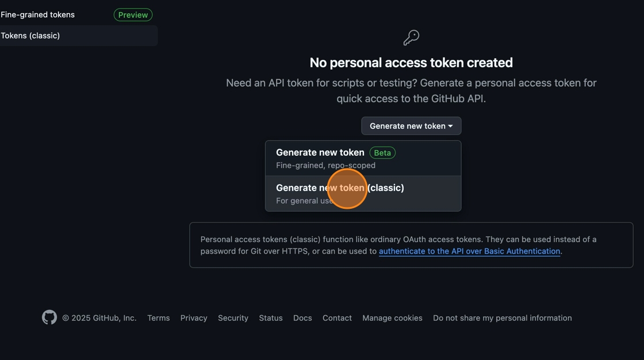This screenshot has height=360, width=644.
Task: Visit the Security footer link
Action: coord(233,318)
